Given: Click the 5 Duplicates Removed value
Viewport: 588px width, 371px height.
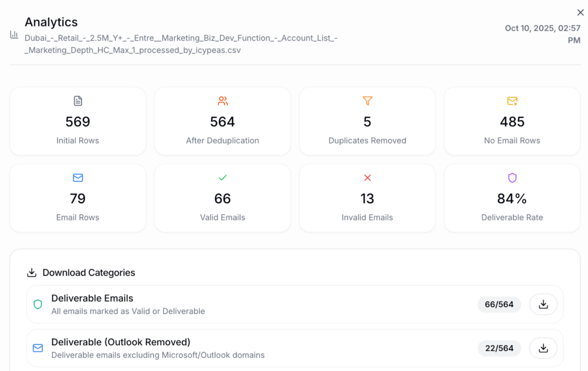Looking at the screenshot, I should click(x=367, y=122).
